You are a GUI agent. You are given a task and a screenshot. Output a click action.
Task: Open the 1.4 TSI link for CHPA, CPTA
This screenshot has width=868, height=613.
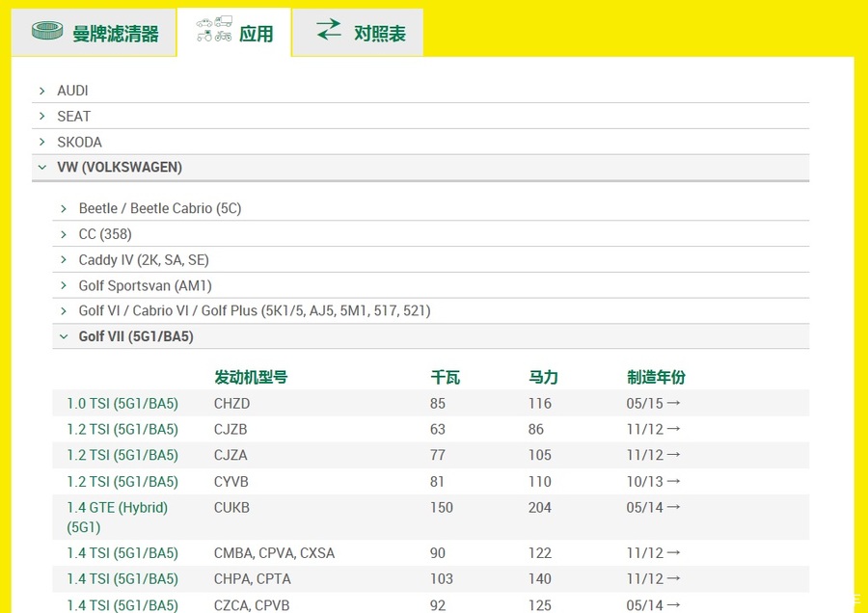pyautogui.click(x=122, y=578)
